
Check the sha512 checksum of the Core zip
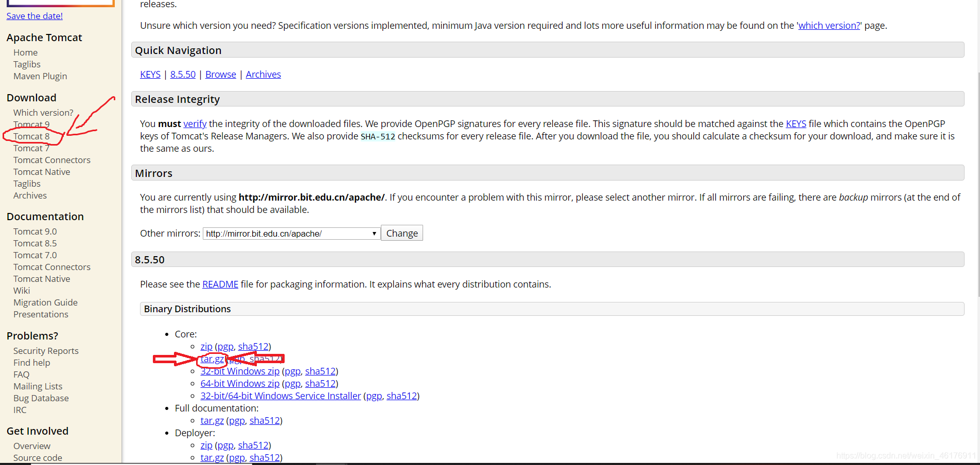coord(253,346)
